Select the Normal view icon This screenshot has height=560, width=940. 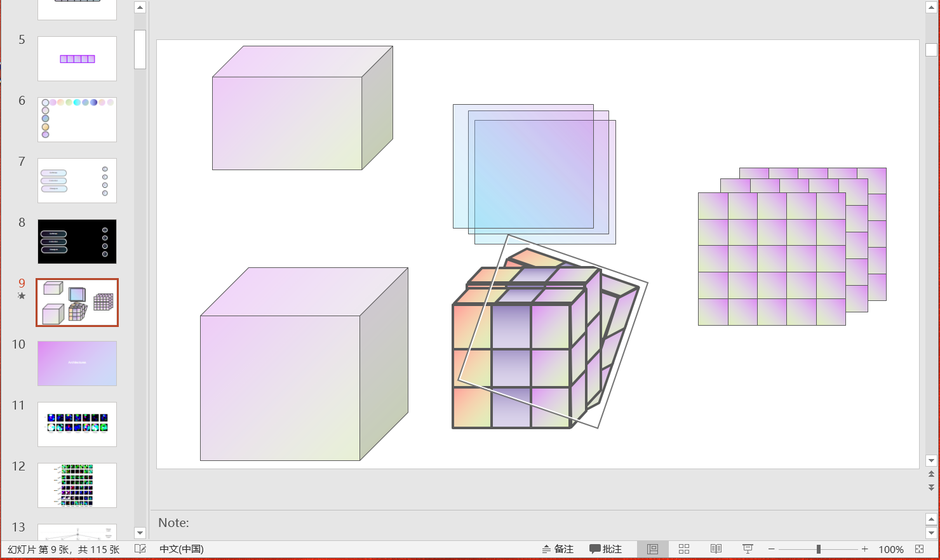[x=652, y=549]
